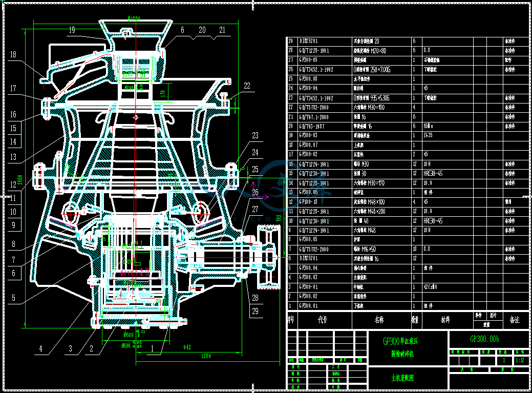The image size is (532, 393).
Task: Click quantity 18 in row 7
Action: (415, 249)
